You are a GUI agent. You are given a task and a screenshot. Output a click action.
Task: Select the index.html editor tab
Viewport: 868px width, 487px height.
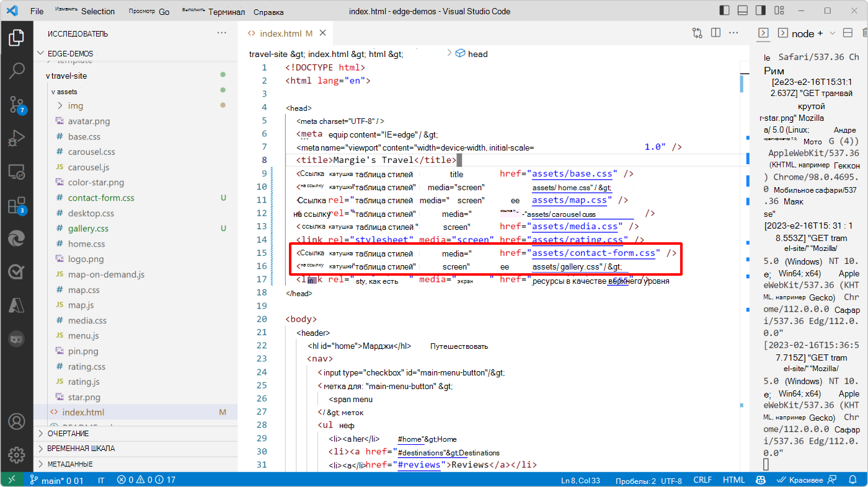coord(280,33)
